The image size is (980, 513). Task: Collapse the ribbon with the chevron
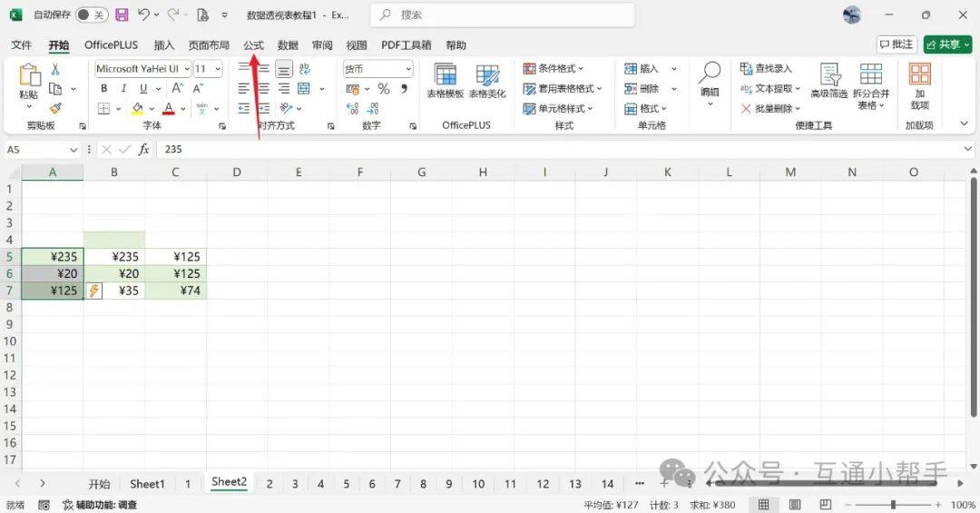point(964,123)
